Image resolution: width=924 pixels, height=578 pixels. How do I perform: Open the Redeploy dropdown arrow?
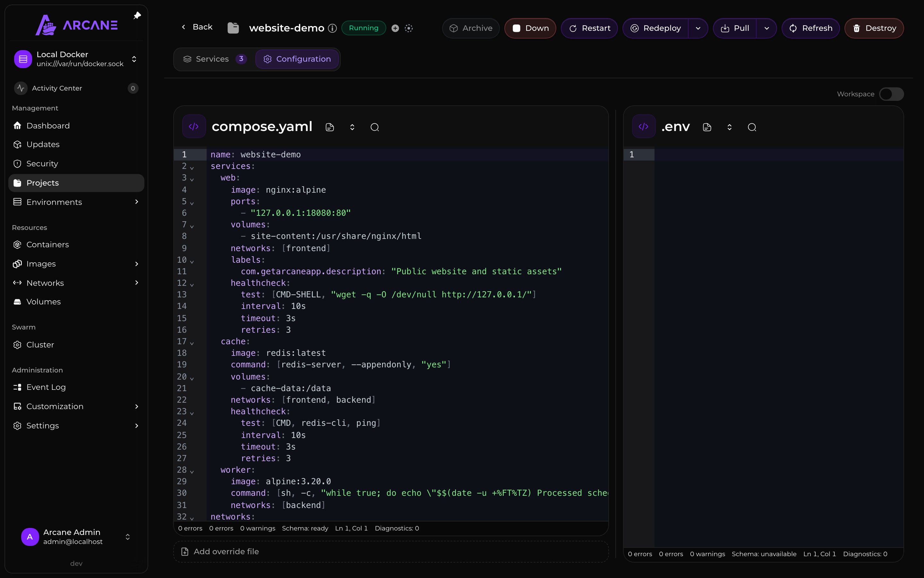pyautogui.click(x=698, y=28)
